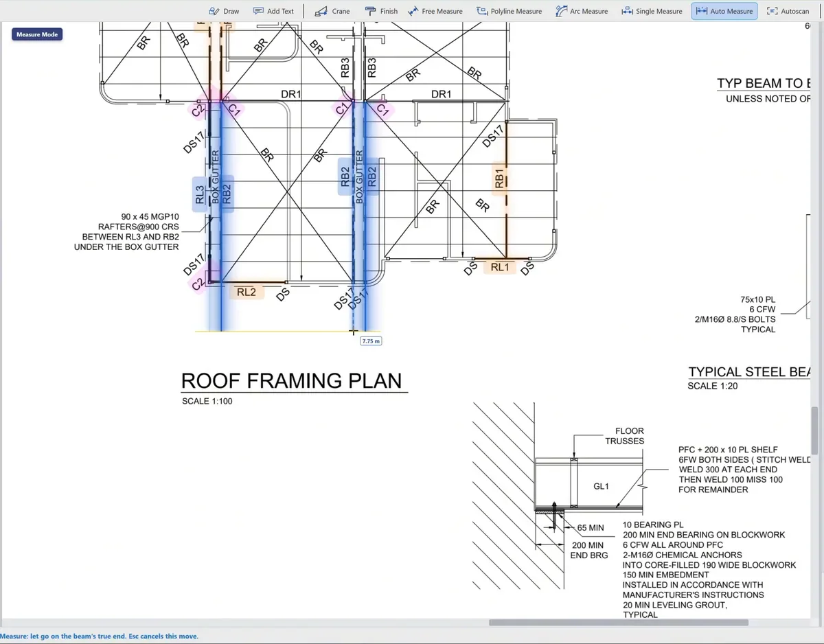Image resolution: width=824 pixels, height=644 pixels.
Task: Click the vertical scrollbar thumb
Action: point(815,429)
